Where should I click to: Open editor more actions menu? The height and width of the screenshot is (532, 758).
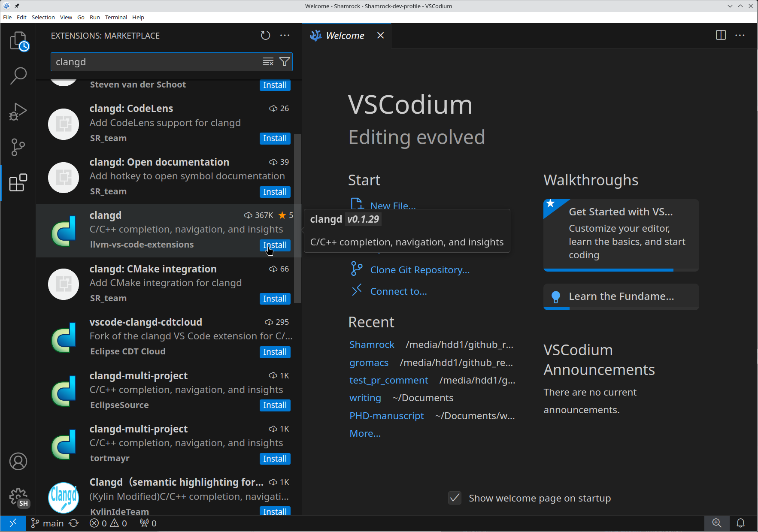point(740,35)
